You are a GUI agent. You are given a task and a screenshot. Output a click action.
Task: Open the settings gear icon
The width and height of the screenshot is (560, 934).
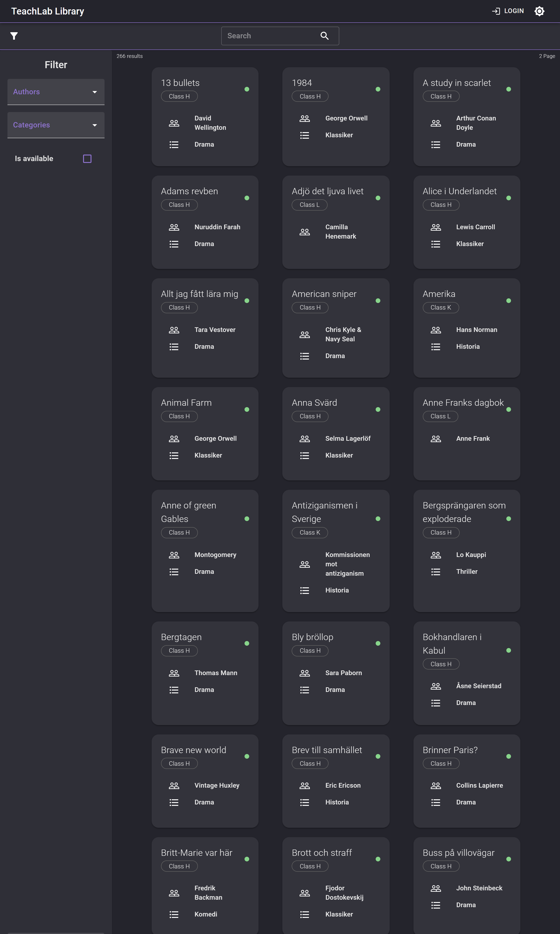[539, 11]
